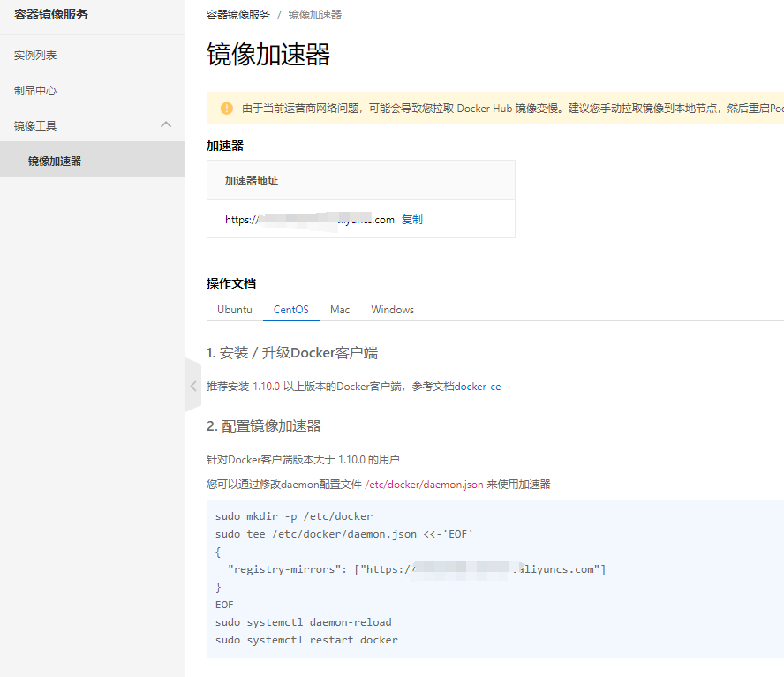The height and width of the screenshot is (677, 784).
Task: Click the 操作文档 section heading
Action: click(231, 283)
